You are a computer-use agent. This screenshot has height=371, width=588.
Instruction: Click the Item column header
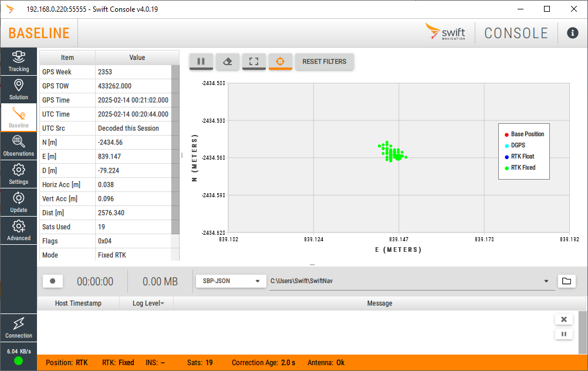(x=67, y=58)
